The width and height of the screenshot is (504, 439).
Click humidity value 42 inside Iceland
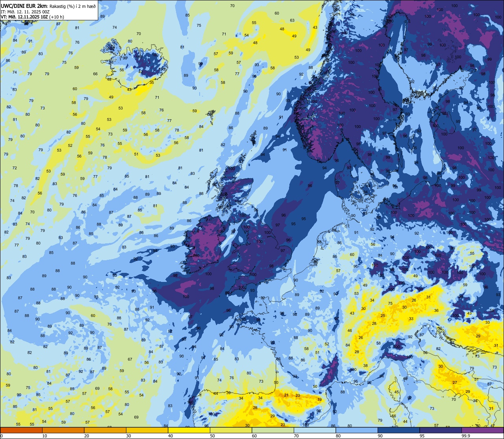pos(141,72)
